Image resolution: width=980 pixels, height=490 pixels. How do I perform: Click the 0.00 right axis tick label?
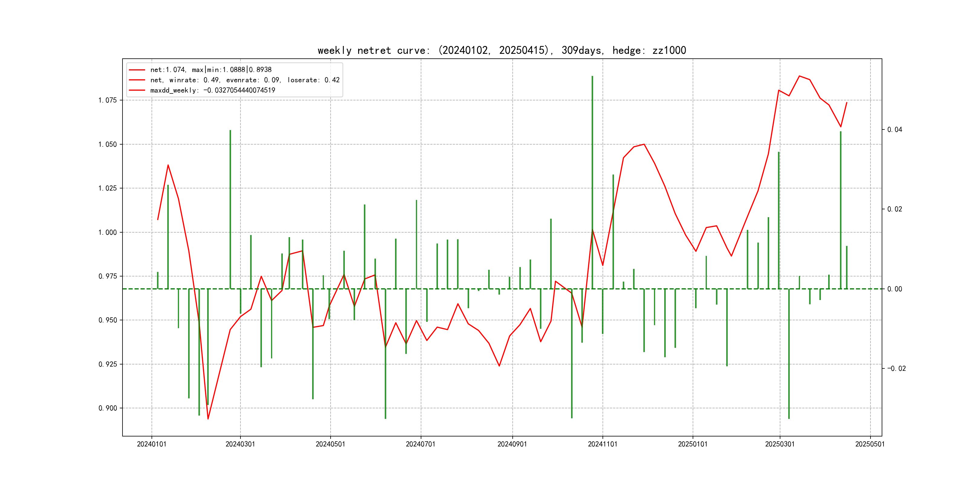coord(894,289)
